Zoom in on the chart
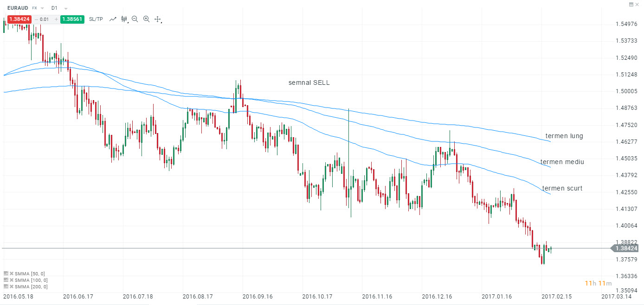Screen dimensions: 644x305 (x=146, y=19)
